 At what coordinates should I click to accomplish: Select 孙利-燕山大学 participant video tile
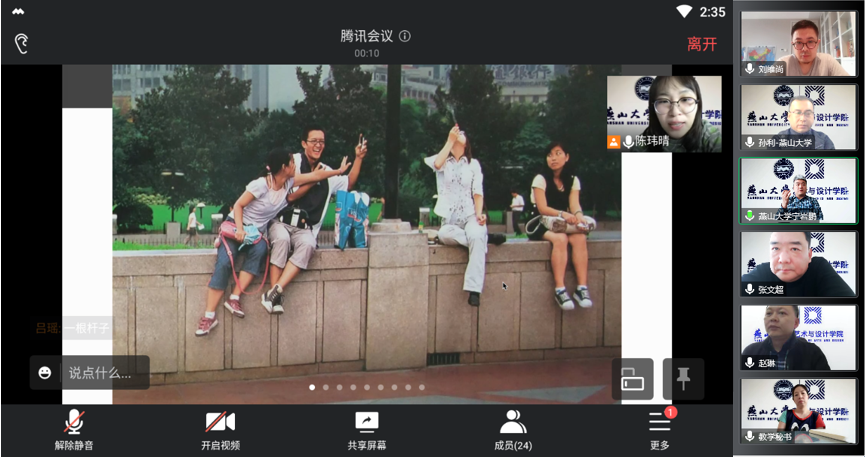click(x=798, y=117)
